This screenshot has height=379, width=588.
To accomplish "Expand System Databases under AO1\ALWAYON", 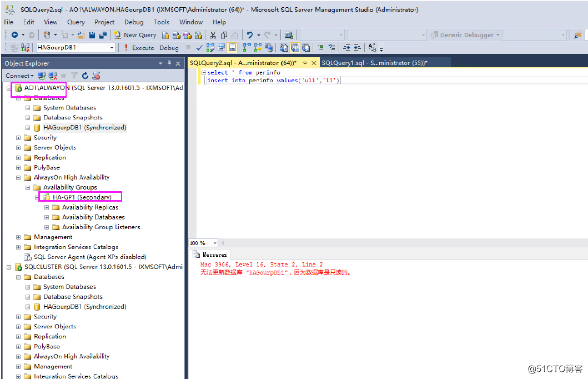I will (x=28, y=108).
